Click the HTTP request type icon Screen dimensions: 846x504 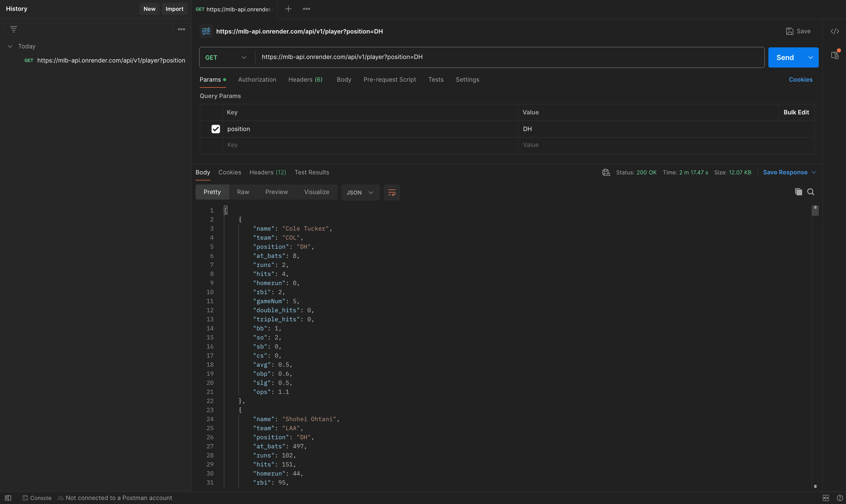[206, 31]
